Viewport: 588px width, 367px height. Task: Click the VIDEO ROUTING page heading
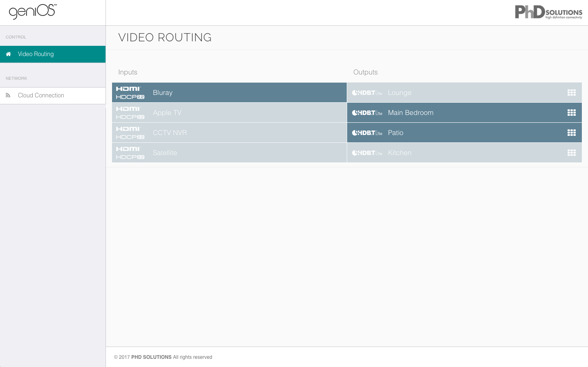tap(165, 37)
